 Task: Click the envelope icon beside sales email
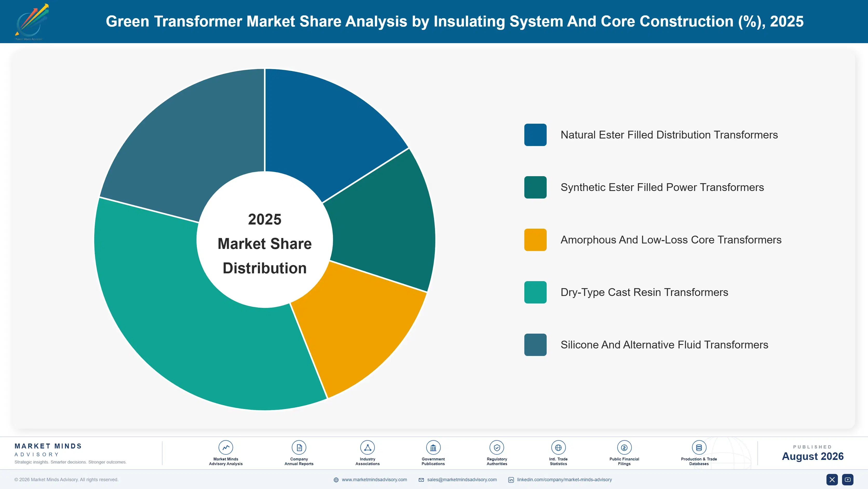tap(421, 480)
